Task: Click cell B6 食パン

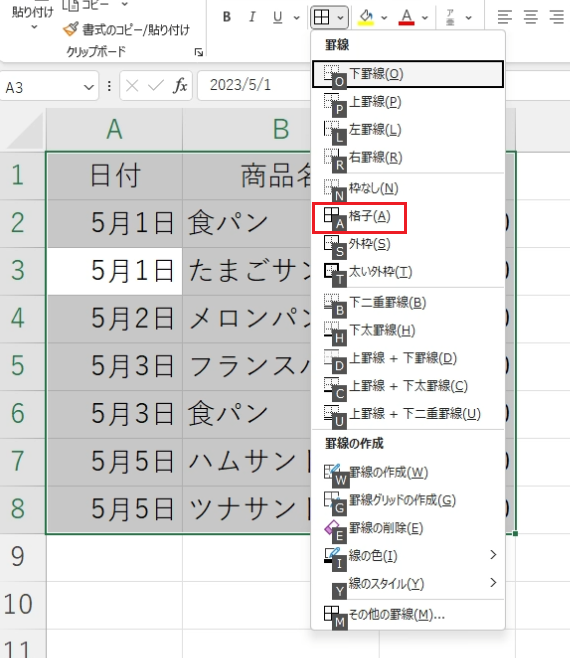Action: tap(247, 413)
